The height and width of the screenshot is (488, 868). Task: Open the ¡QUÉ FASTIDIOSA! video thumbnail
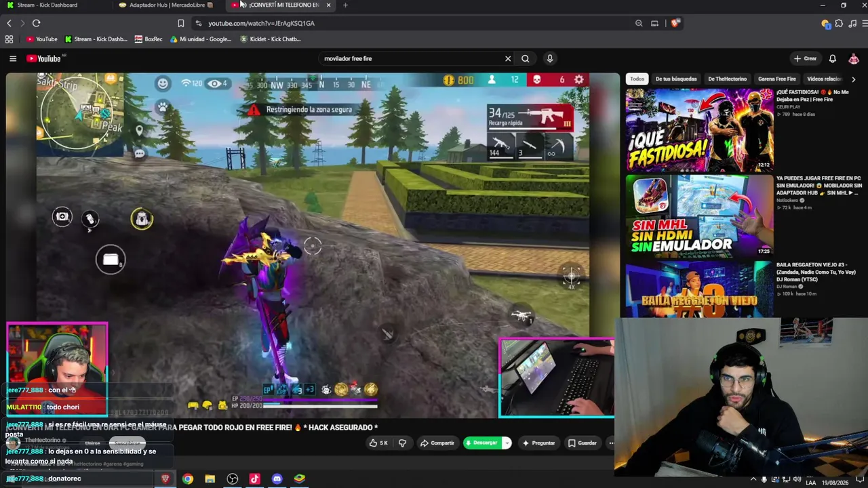click(x=699, y=129)
